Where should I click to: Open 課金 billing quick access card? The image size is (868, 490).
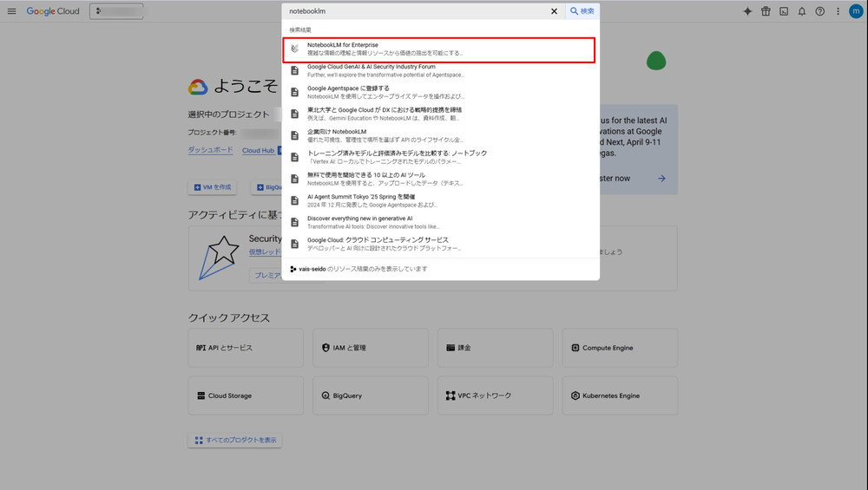click(496, 348)
